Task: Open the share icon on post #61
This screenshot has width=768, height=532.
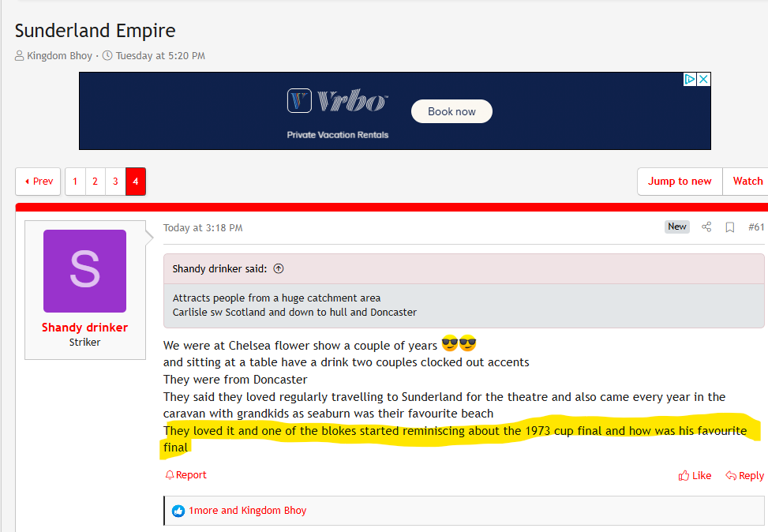Action: pos(706,227)
